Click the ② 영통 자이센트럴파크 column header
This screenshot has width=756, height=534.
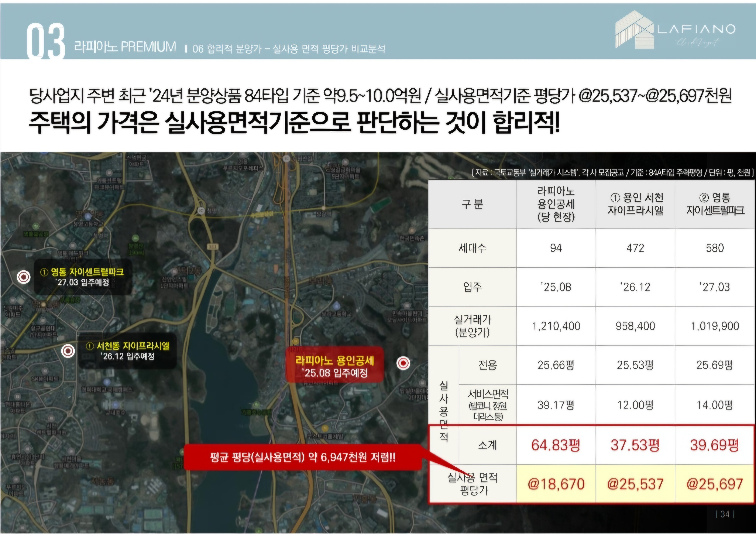pyautogui.click(x=715, y=204)
